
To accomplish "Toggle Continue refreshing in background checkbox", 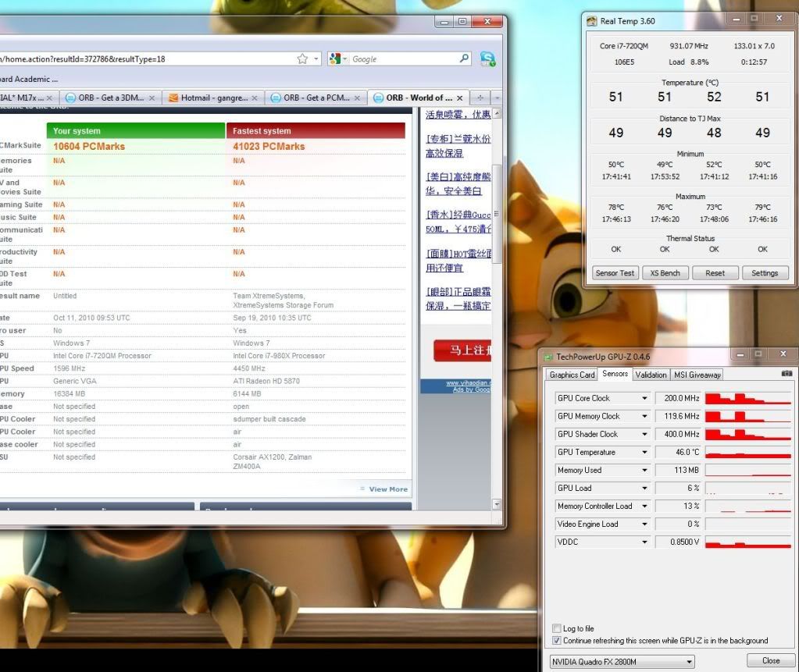I will click(556, 641).
